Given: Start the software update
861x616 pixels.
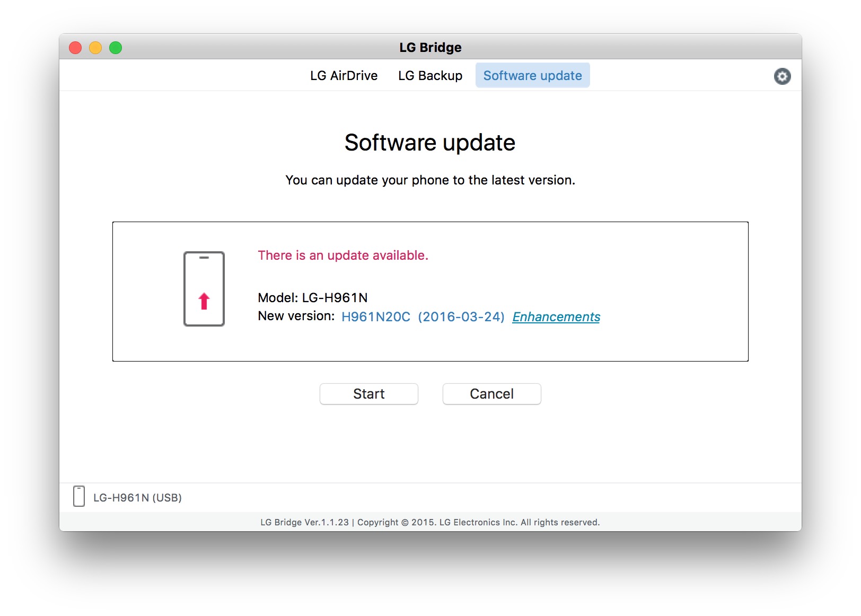Looking at the screenshot, I should pos(369,394).
